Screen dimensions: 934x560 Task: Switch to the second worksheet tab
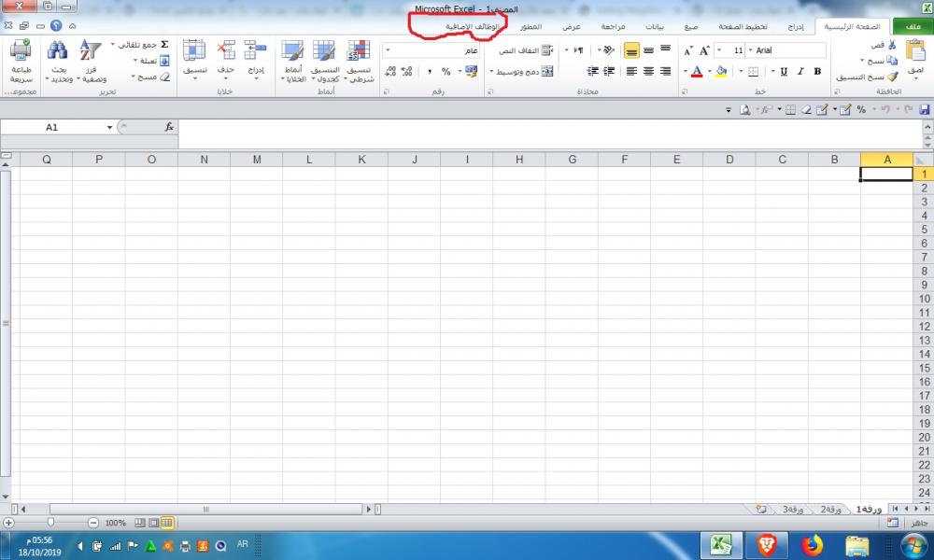click(830, 509)
